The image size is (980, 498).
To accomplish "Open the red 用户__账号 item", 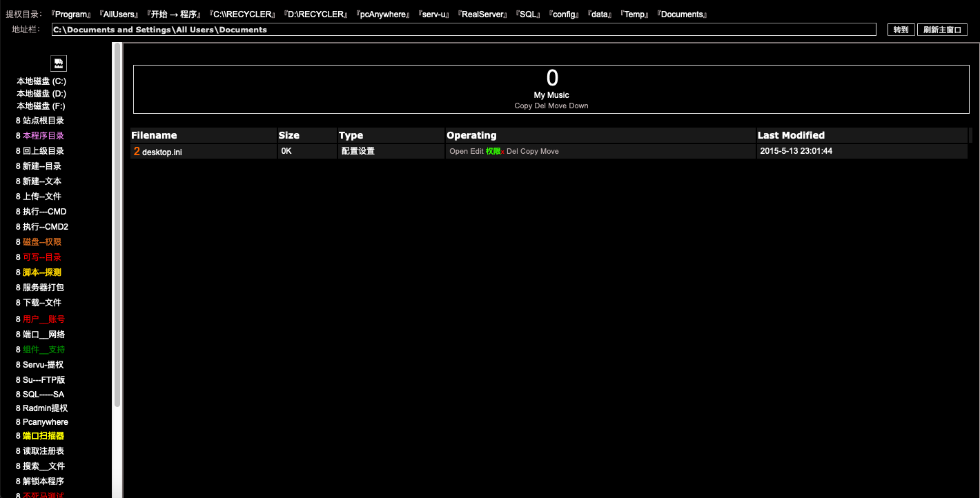I will pyautogui.click(x=44, y=319).
